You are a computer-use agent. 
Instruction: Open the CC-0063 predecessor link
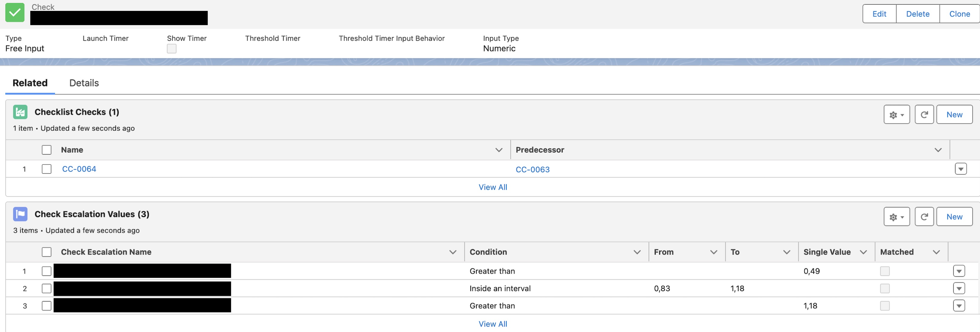532,170
